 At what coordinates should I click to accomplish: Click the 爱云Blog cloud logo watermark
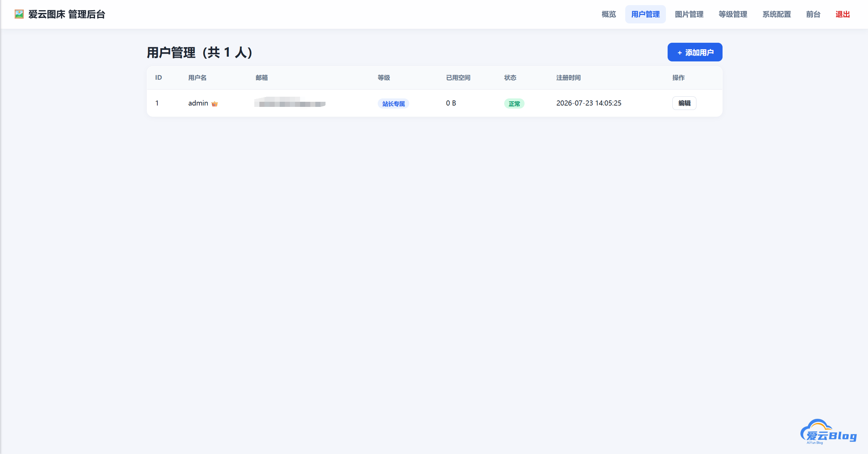[828, 432]
